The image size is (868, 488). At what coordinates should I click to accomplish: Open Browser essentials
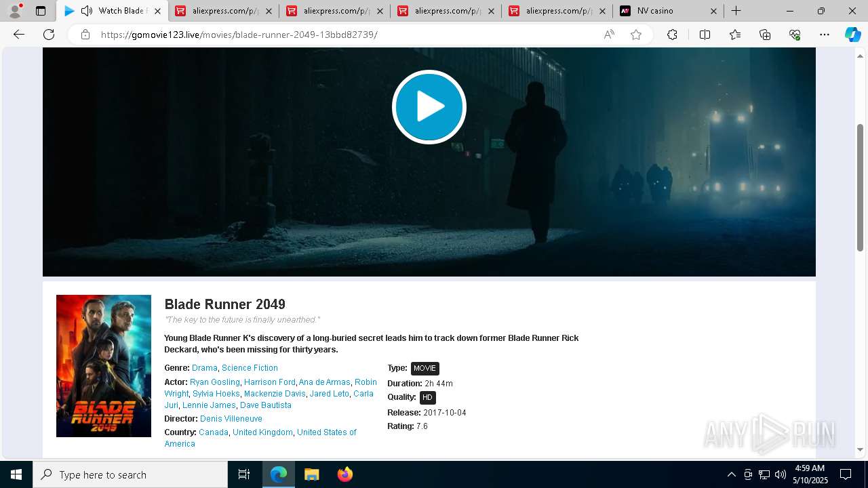click(795, 35)
